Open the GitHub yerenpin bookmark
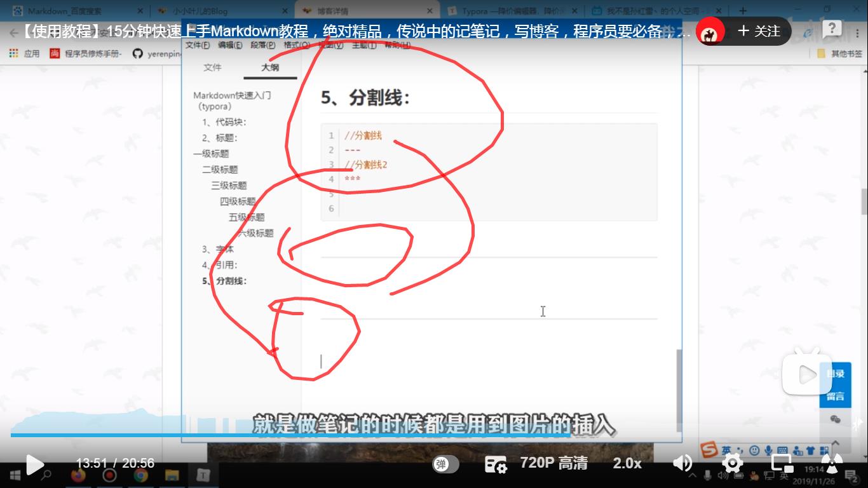 point(156,54)
